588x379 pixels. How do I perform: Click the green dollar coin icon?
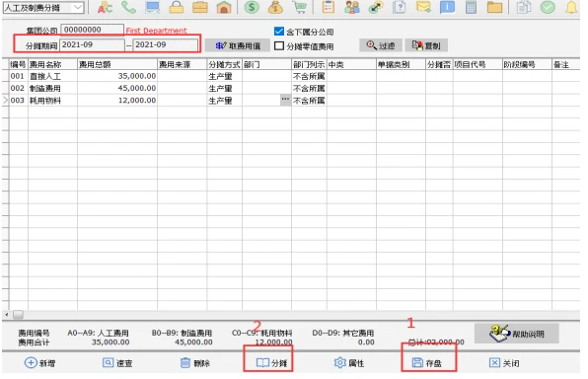coord(252,7)
